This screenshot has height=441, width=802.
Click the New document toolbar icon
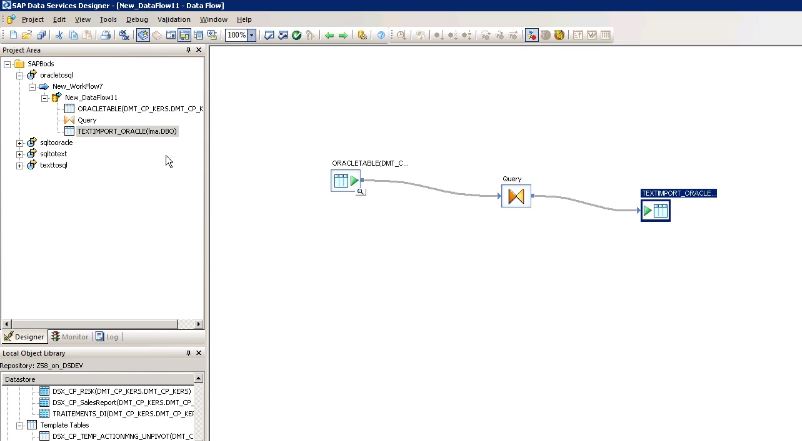point(13,35)
